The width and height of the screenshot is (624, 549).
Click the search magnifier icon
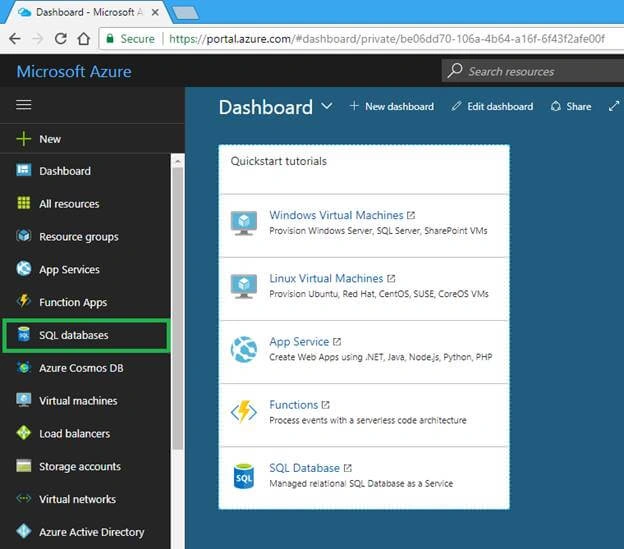pos(454,71)
